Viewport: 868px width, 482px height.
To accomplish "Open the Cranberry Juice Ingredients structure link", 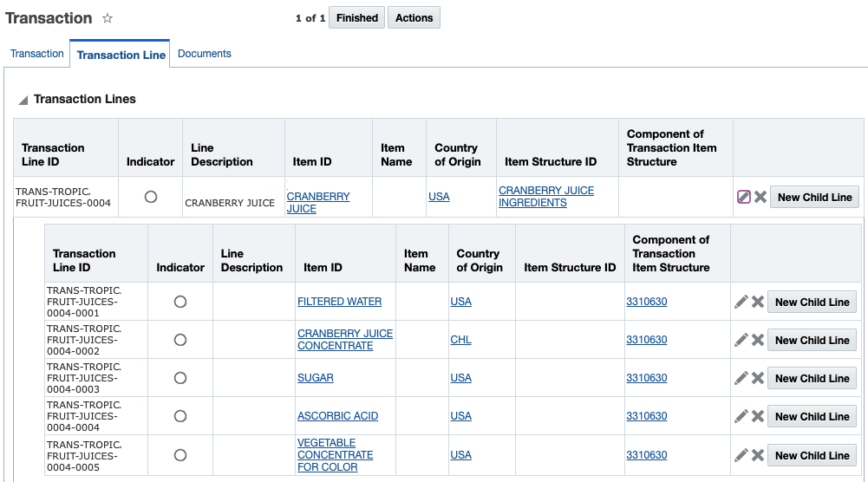I will [x=545, y=197].
